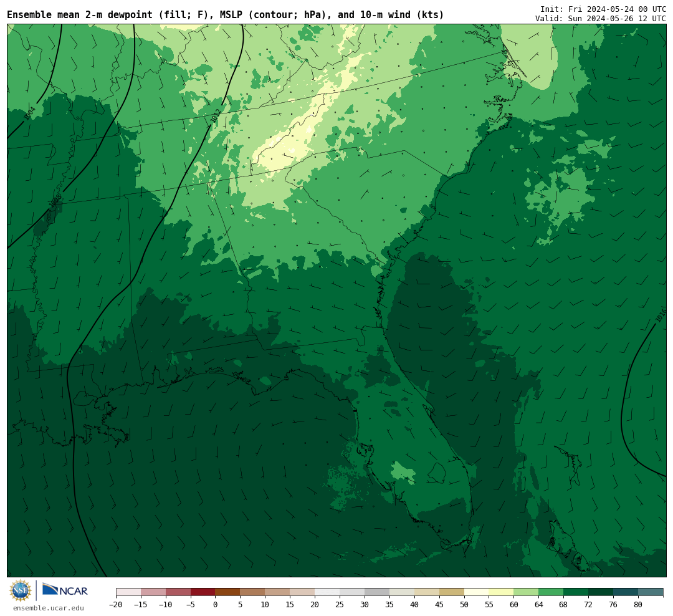This screenshot has width=673, height=616.
Task: Pick the 64 to 68 green swatch
Action: (x=551, y=592)
